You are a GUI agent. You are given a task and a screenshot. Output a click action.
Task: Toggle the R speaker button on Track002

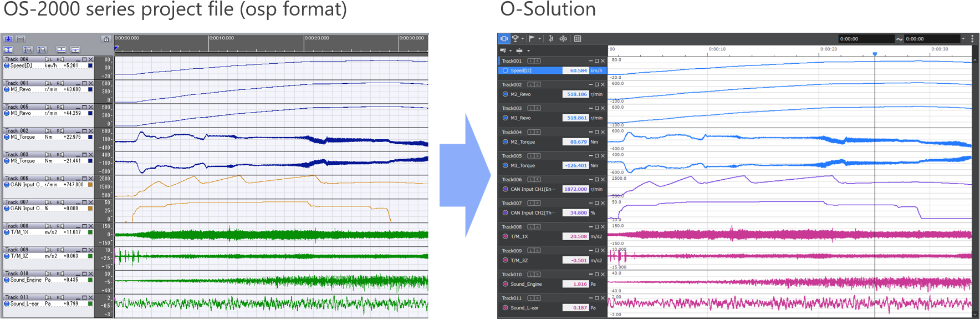point(537,85)
